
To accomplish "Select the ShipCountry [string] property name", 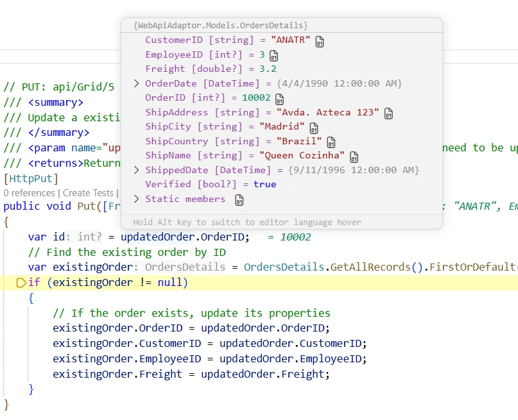I will pos(202,141).
